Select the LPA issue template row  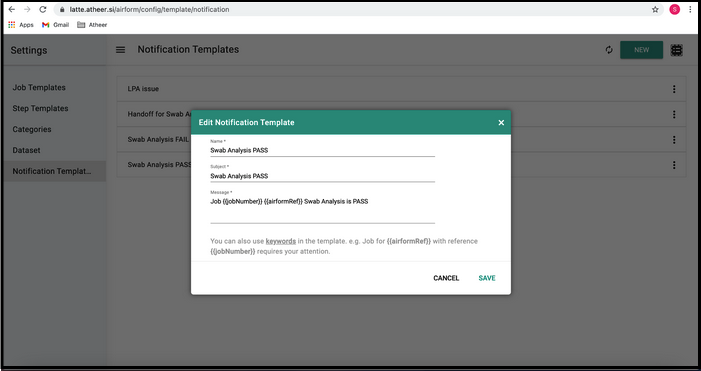tap(401, 89)
